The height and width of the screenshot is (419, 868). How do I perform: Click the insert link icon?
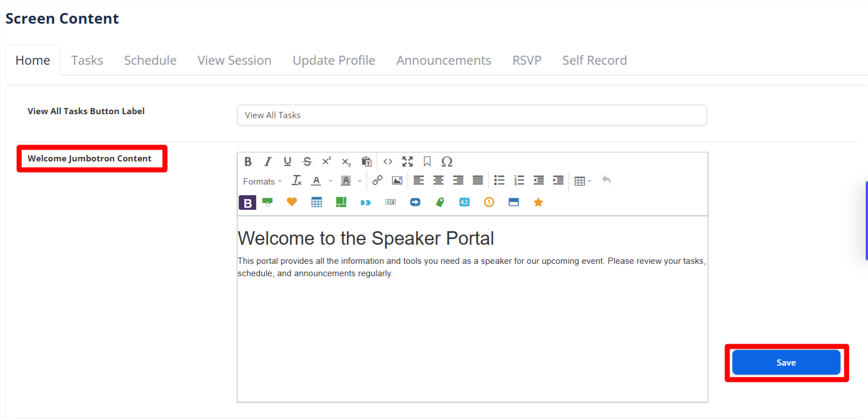[x=377, y=181]
